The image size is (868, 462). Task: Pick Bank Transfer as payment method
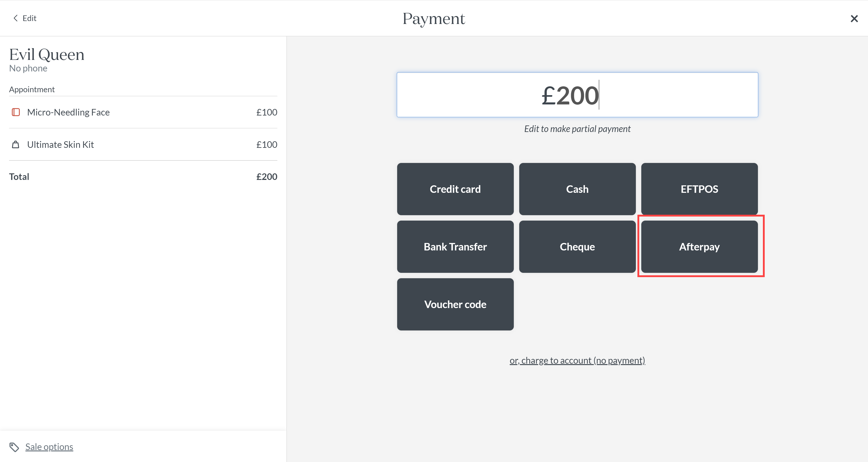coord(455,247)
